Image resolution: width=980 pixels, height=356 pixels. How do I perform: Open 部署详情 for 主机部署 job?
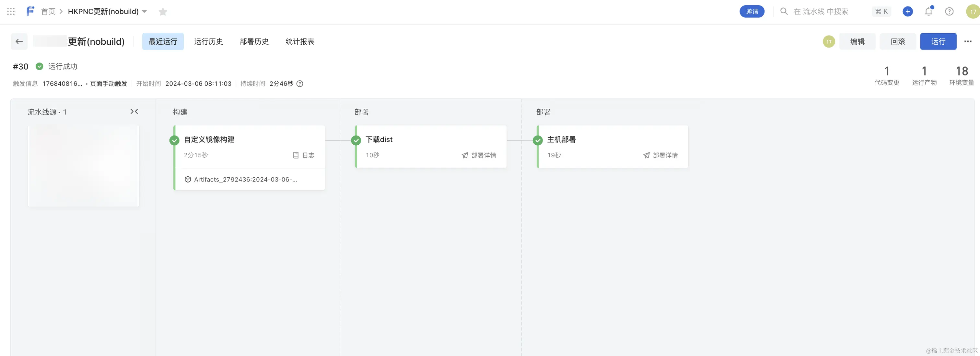click(x=660, y=155)
